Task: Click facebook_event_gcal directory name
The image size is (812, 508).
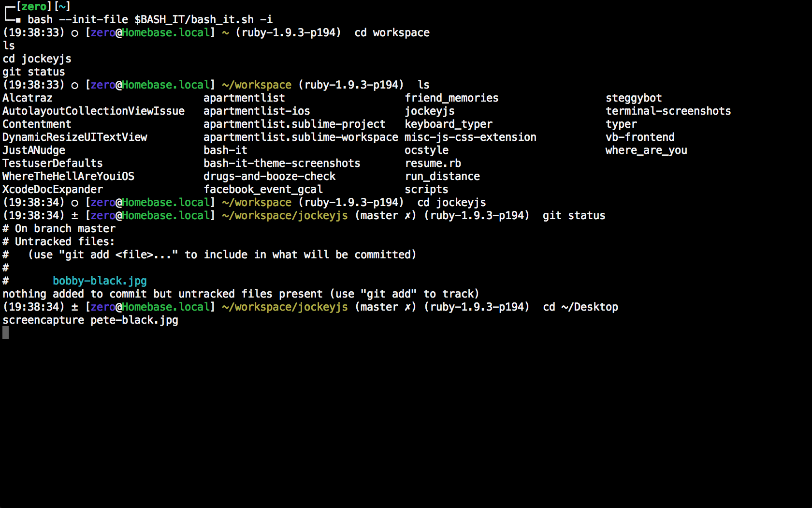Action: pyautogui.click(x=263, y=189)
